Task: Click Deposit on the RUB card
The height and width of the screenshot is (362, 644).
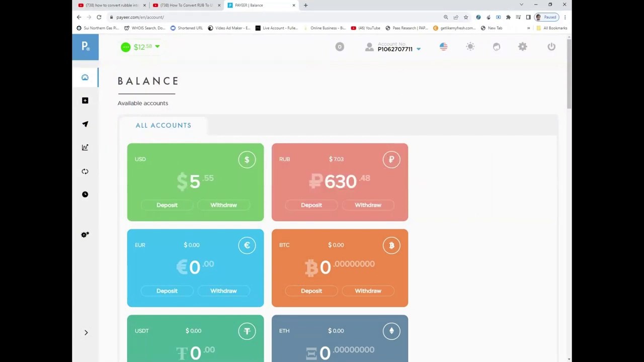Action: pos(311,205)
